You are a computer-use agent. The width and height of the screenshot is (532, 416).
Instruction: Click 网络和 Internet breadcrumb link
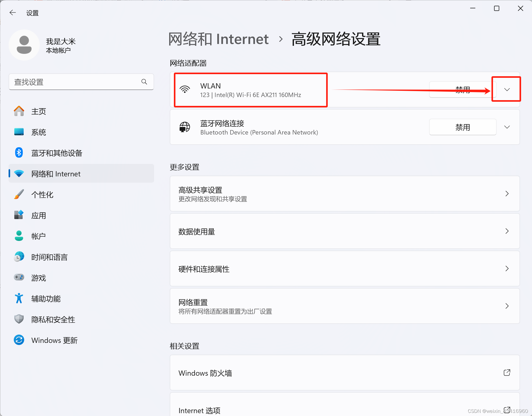(x=218, y=39)
